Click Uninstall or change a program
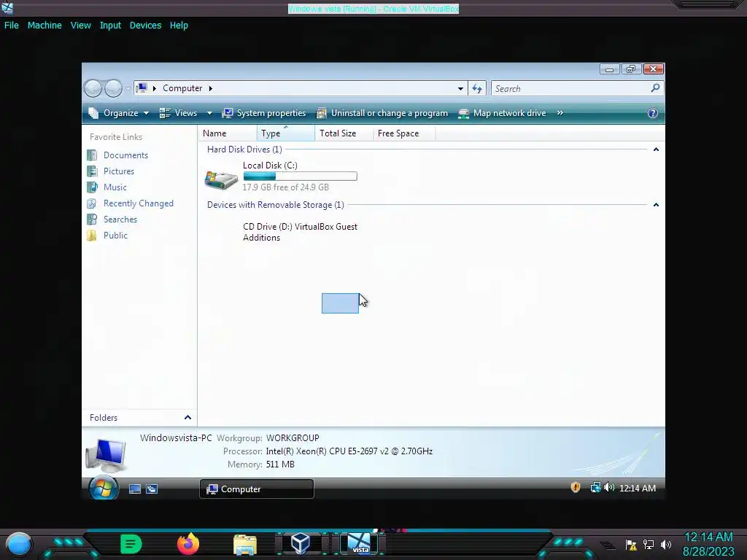This screenshot has width=747, height=560. tap(382, 113)
